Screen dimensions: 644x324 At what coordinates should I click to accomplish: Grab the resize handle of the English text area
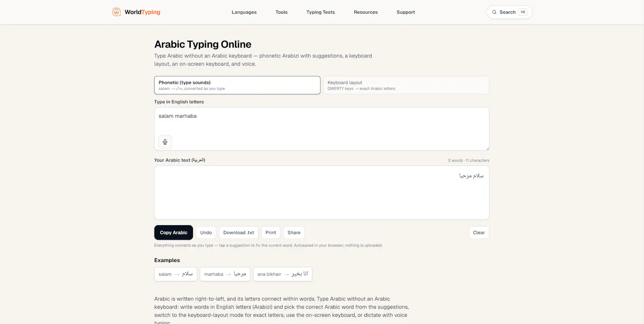click(x=487, y=148)
